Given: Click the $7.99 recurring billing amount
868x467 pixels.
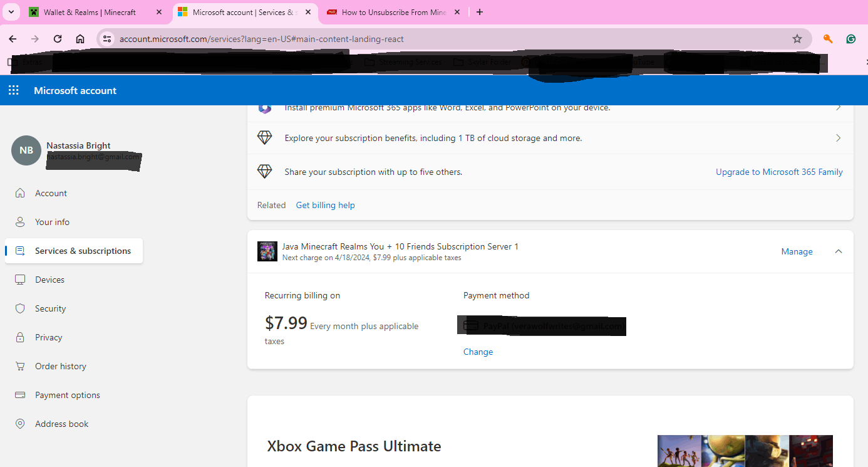Looking at the screenshot, I should tap(286, 323).
